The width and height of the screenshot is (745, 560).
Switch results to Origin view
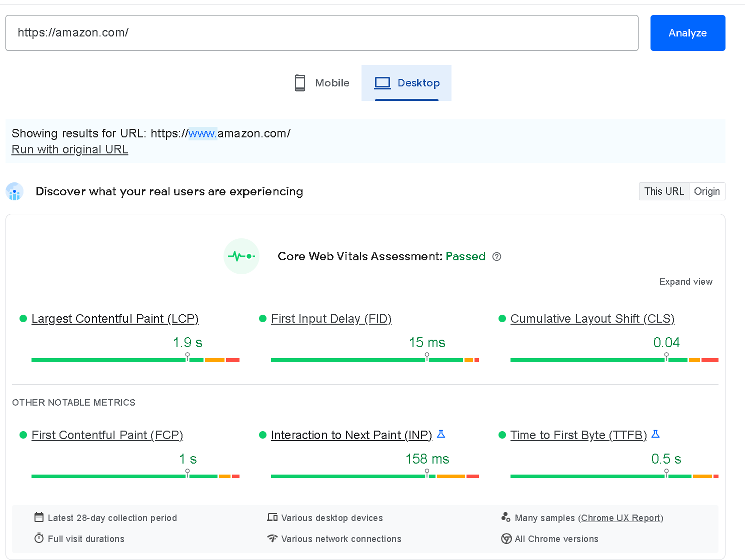[706, 191]
